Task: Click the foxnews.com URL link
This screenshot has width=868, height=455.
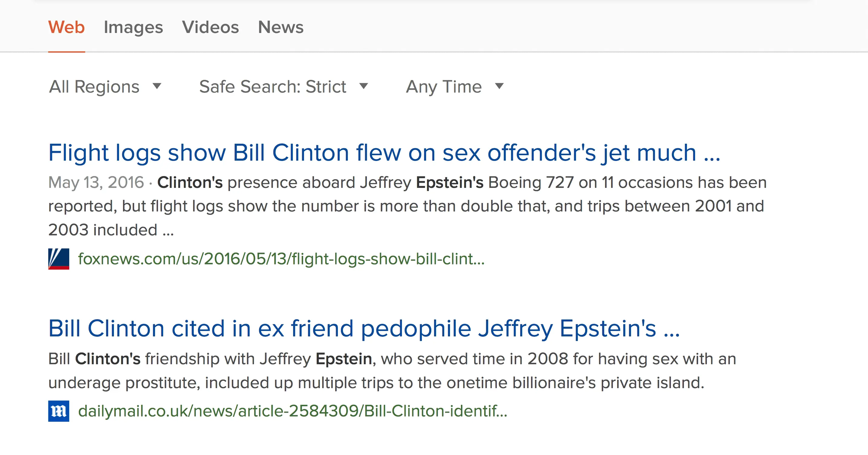Action: tap(281, 259)
